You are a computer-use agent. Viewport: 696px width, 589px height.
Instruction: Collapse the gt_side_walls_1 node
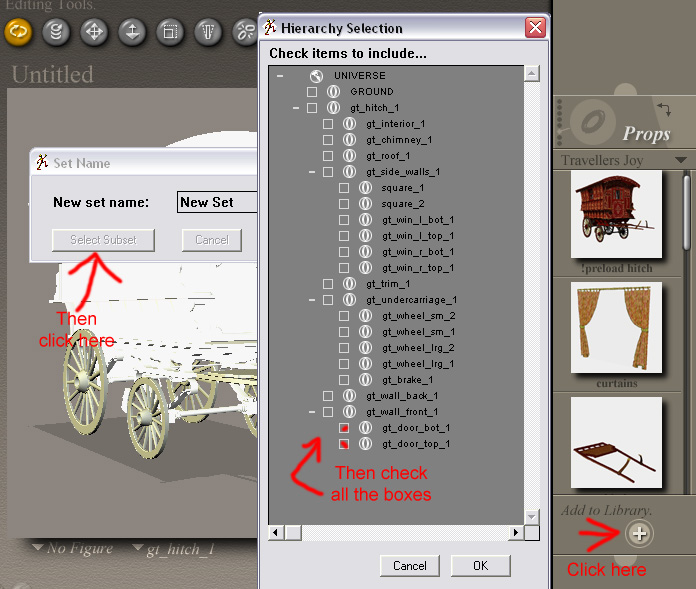(312, 172)
